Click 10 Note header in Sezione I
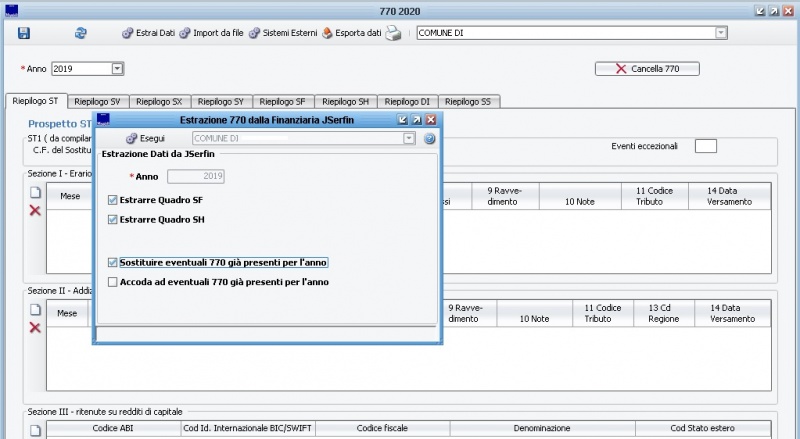800x439 pixels. click(580, 196)
